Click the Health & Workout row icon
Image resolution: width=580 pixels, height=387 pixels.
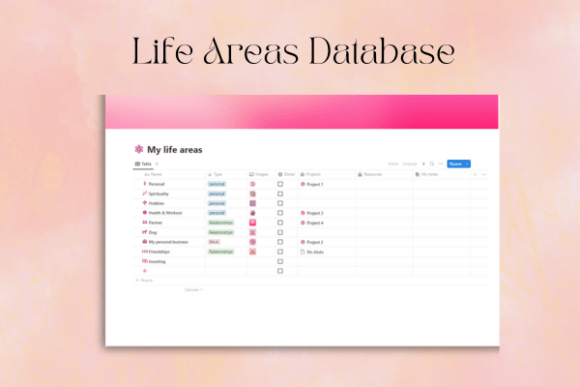145,213
